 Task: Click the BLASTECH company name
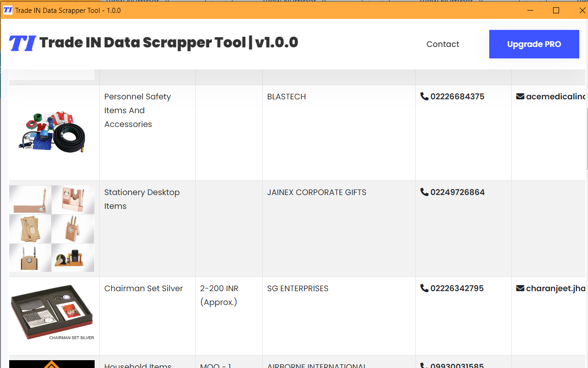pos(286,97)
